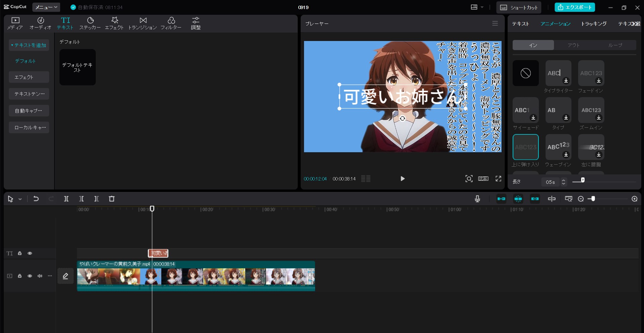Click the split clip tool icon
Viewport: 644px width, 333px height.
66,199
